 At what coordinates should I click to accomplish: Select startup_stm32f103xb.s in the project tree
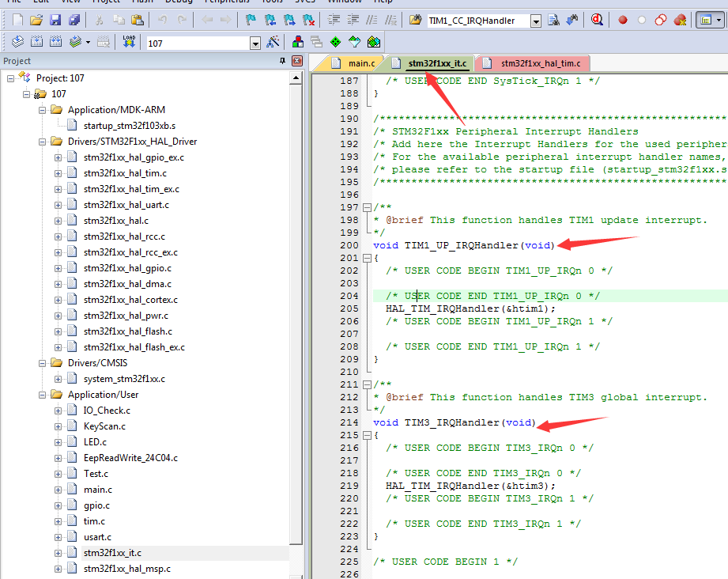pyautogui.click(x=130, y=126)
